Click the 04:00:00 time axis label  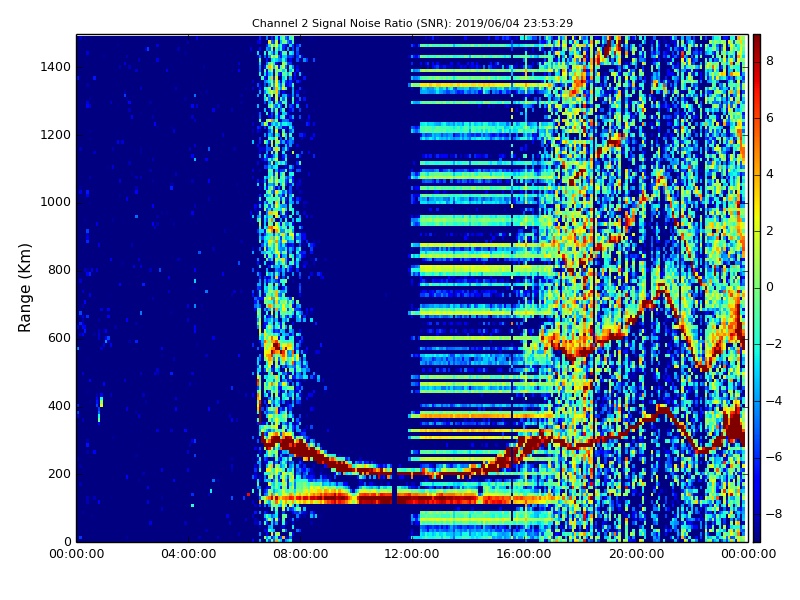[x=188, y=554]
